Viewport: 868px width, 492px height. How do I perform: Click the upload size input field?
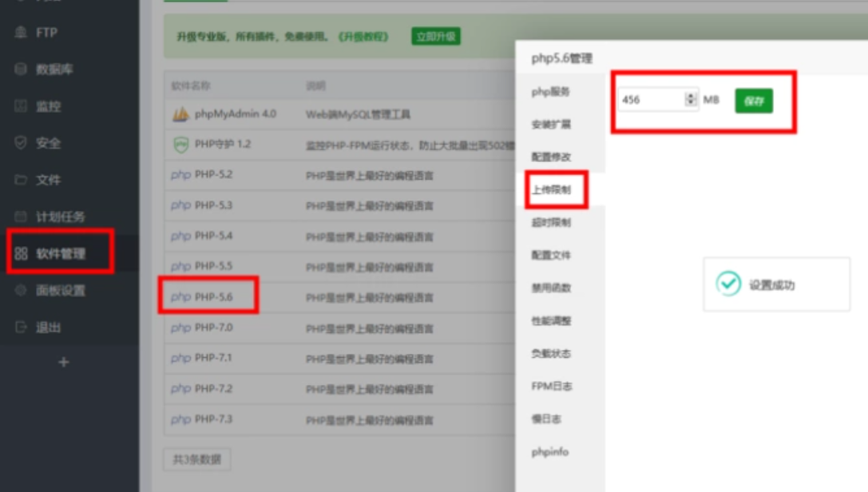650,100
